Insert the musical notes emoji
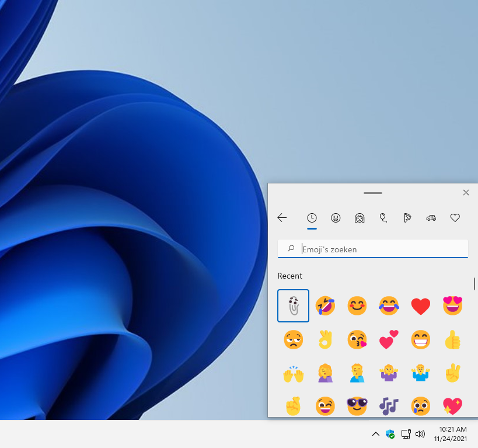The height and width of the screenshot is (448, 478). [x=389, y=405]
